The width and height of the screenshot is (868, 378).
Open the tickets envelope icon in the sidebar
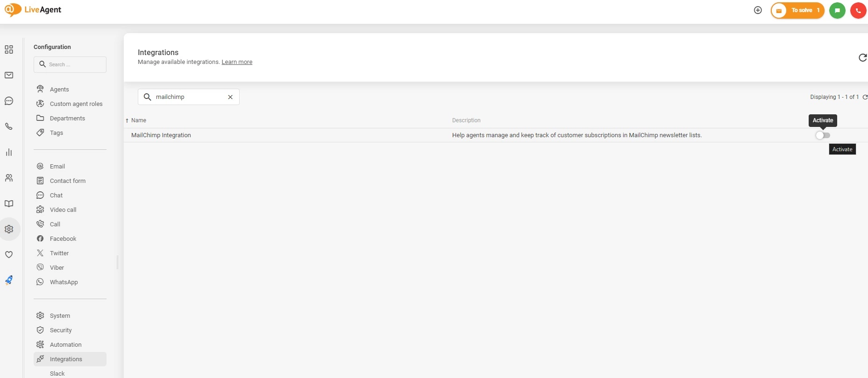coord(9,75)
